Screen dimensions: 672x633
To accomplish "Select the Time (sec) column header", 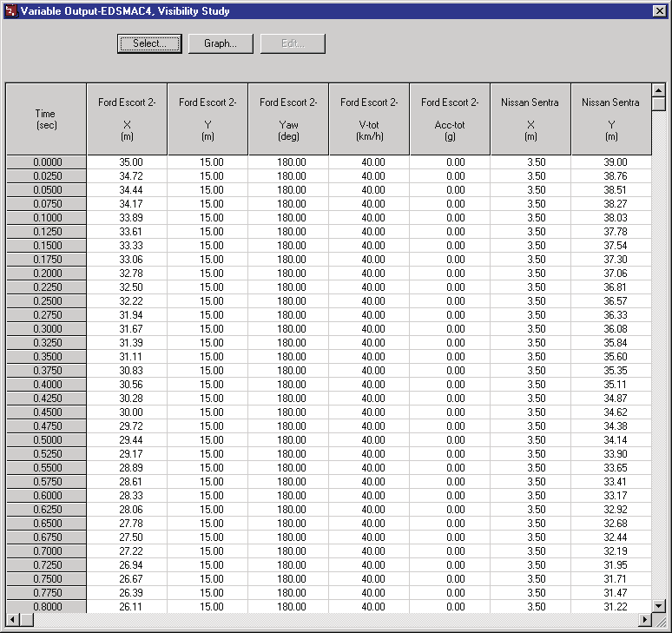I will (46, 119).
